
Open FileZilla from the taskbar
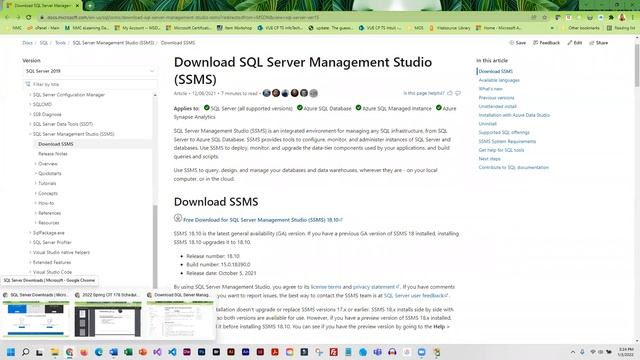coord(333,352)
